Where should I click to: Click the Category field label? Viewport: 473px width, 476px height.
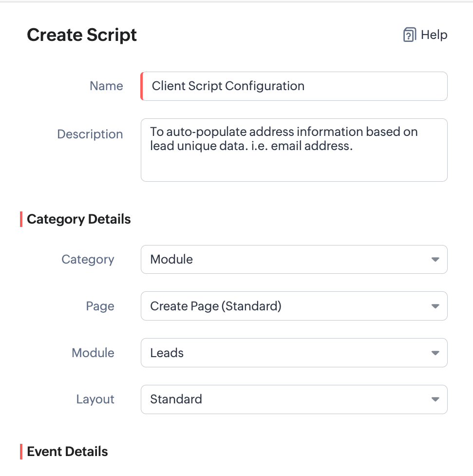click(88, 259)
